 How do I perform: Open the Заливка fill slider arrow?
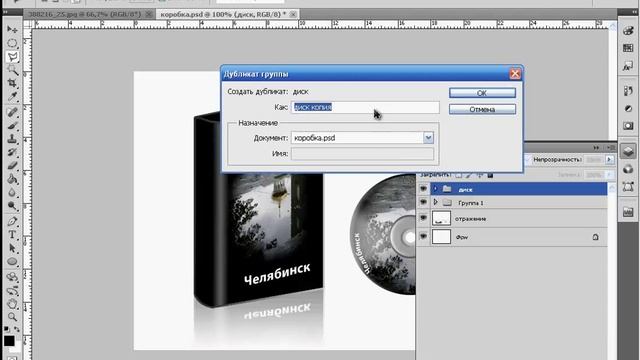pyautogui.click(x=609, y=175)
